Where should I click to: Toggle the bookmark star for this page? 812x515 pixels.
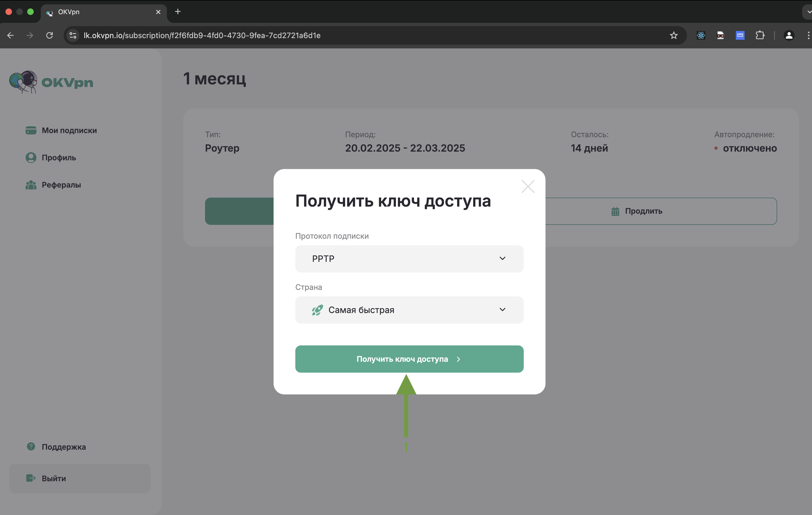pos(673,35)
